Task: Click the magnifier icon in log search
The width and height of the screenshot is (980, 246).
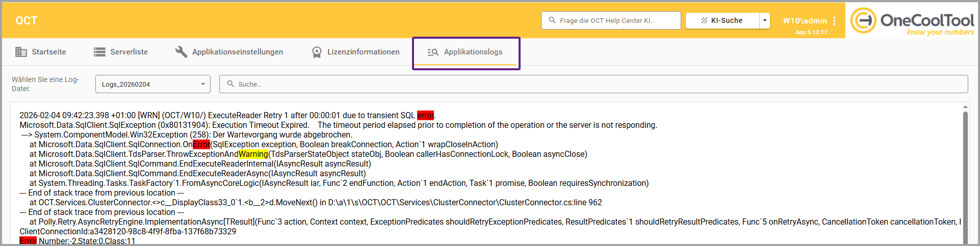Action: tap(230, 84)
